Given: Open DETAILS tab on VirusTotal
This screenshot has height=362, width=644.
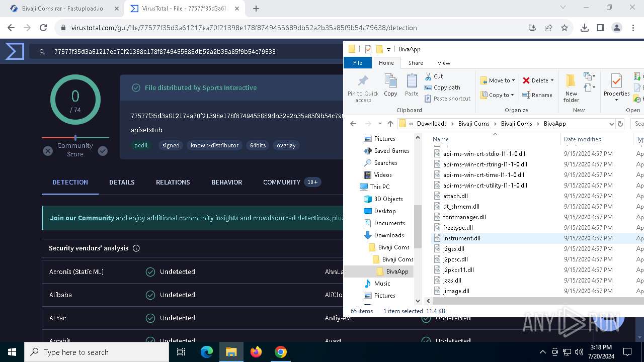Looking at the screenshot, I should [x=122, y=182].
